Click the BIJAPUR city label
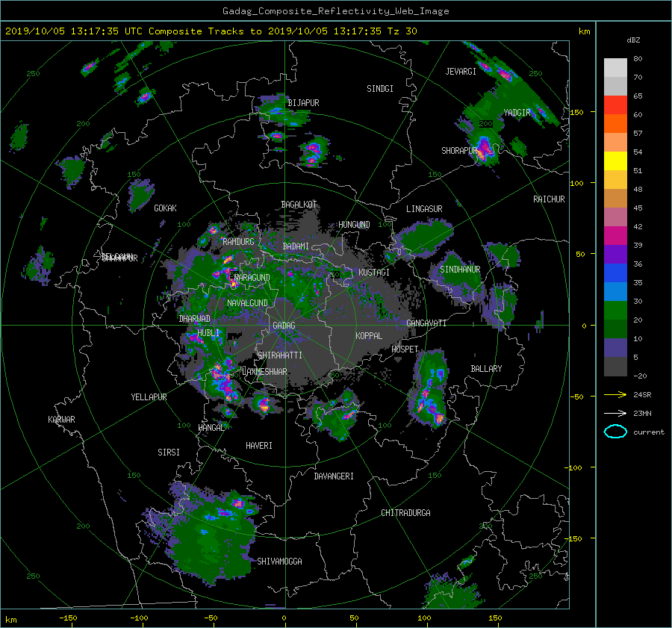Screen dimensions: 672x628 303,103
